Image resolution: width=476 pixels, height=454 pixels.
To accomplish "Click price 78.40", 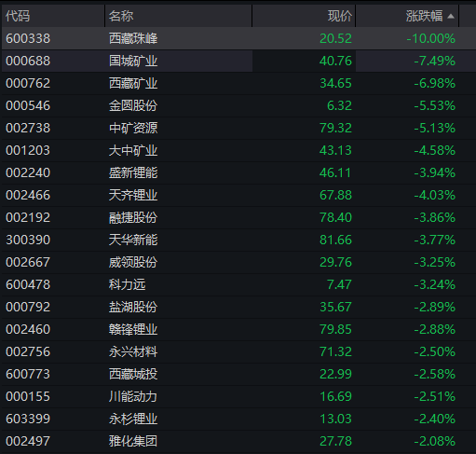I will [335, 217].
